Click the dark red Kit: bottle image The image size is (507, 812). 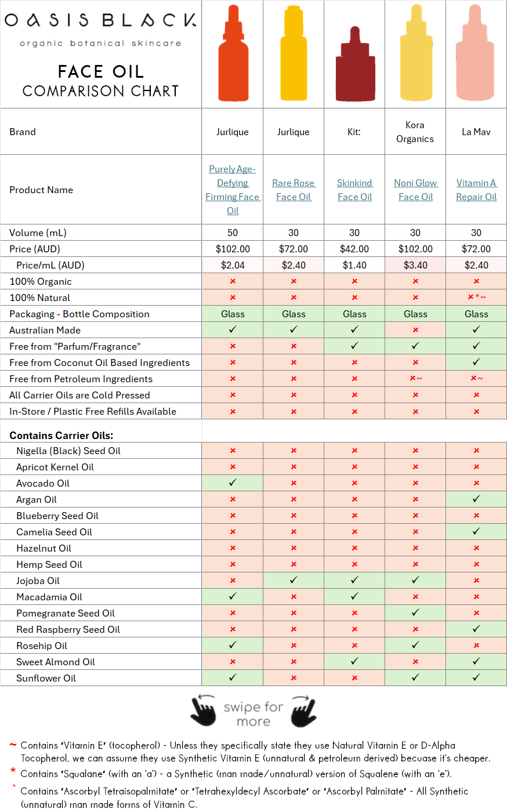[x=355, y=64]
